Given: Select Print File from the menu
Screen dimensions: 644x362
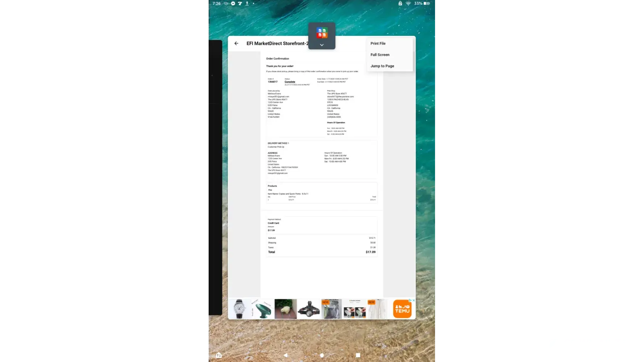Looking at the screenshot, I should click(x=378, y=43).
